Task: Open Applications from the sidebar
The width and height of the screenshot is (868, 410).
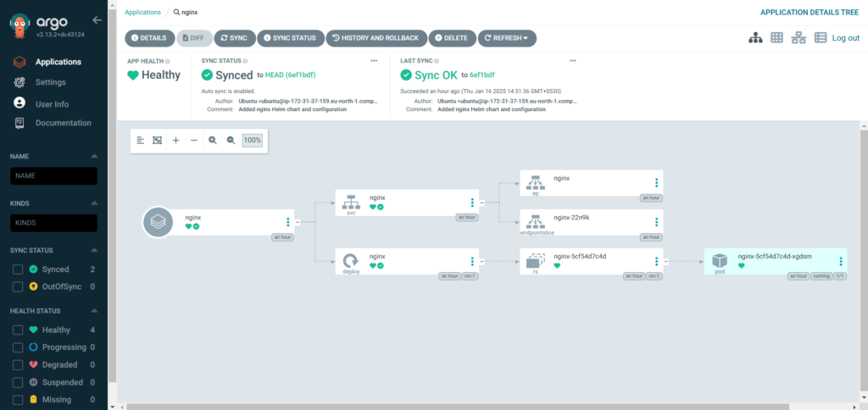Action: pyautogui.click(x=58, y=62)
